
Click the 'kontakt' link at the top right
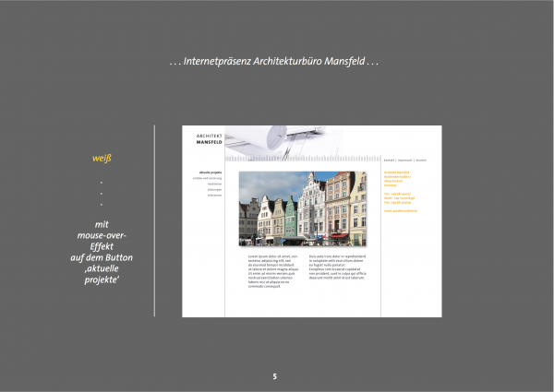pyautogui.click(x=389, y=160)
